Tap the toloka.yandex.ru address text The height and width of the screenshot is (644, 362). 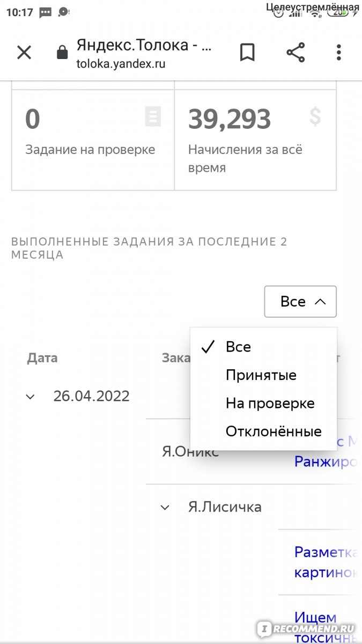(121, 63)
